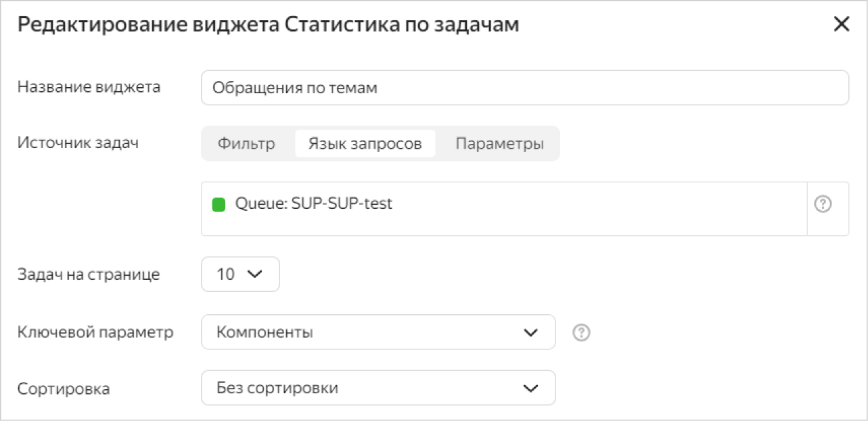Click the Ключевой параметр label
Image resolution: width=868 pixels, height=421 pixels.
(95, 332)
